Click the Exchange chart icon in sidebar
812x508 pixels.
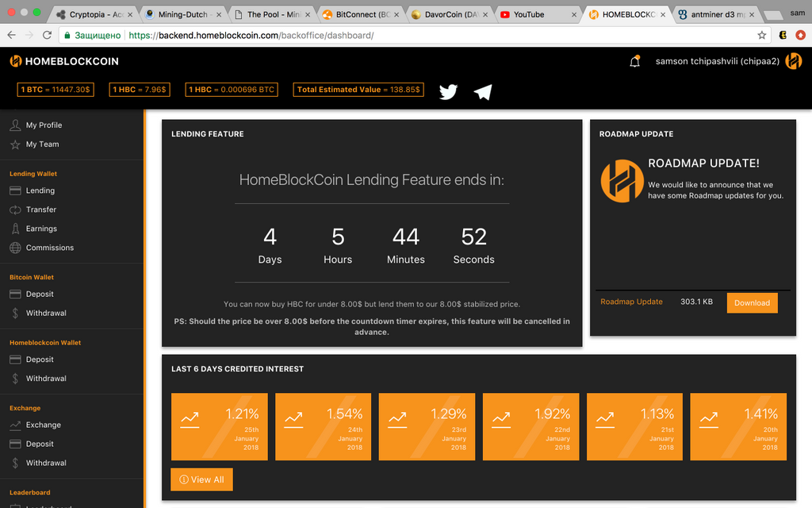coord(16,425)
